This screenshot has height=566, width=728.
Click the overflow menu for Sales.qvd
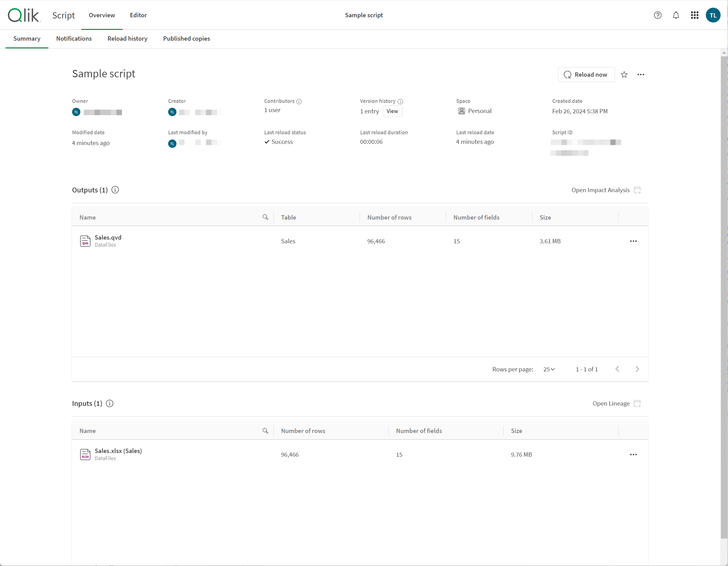tap(633, 241)
